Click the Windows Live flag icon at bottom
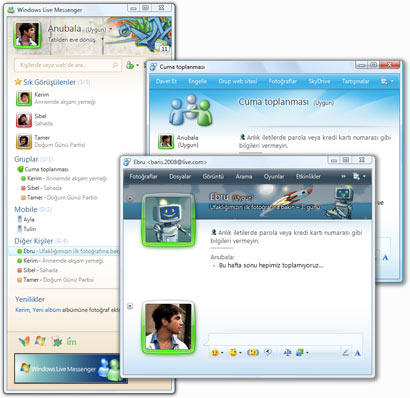The height and width of the screenshot is (398, 410). pos(40,341)
